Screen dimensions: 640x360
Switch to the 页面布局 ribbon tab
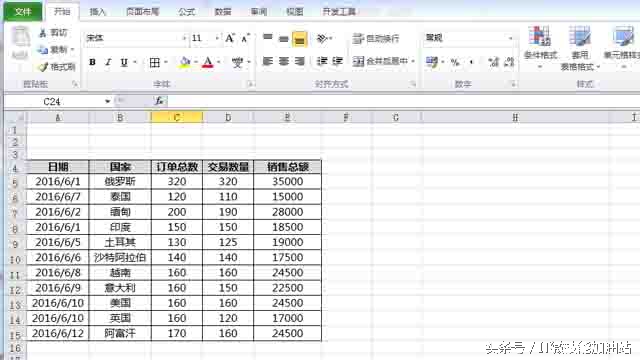coord(142,11)
